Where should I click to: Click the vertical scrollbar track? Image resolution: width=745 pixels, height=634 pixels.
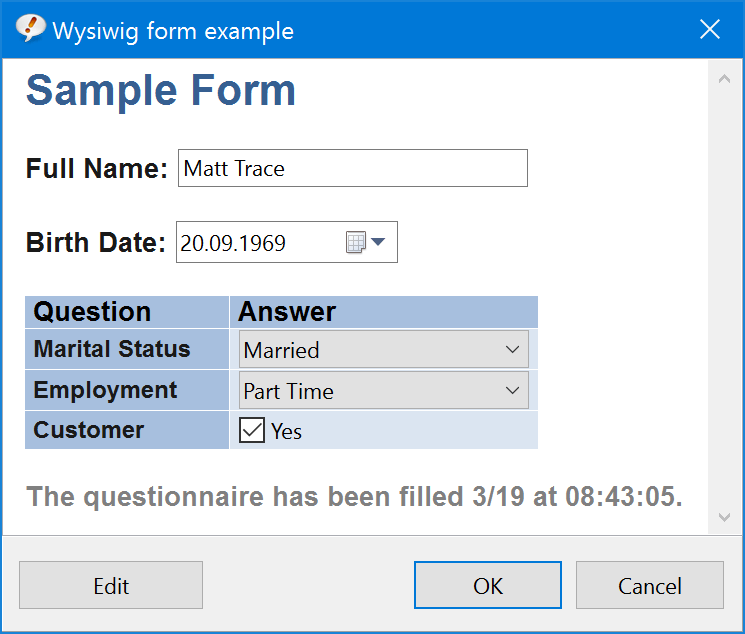pos(725,300)
